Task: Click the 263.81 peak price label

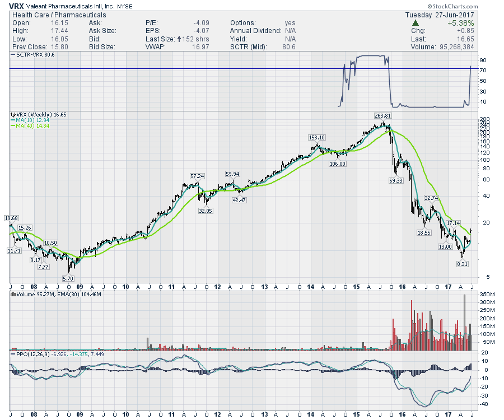Action: pos(383,116)
